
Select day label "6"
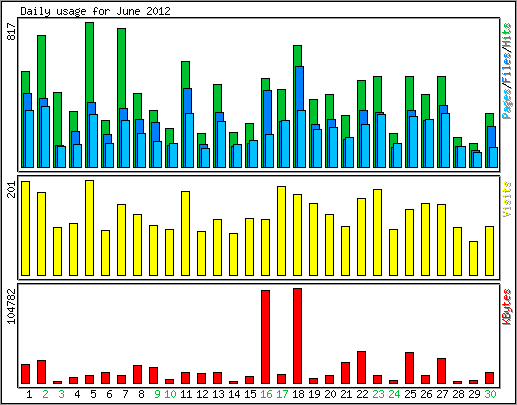point(109,394)
